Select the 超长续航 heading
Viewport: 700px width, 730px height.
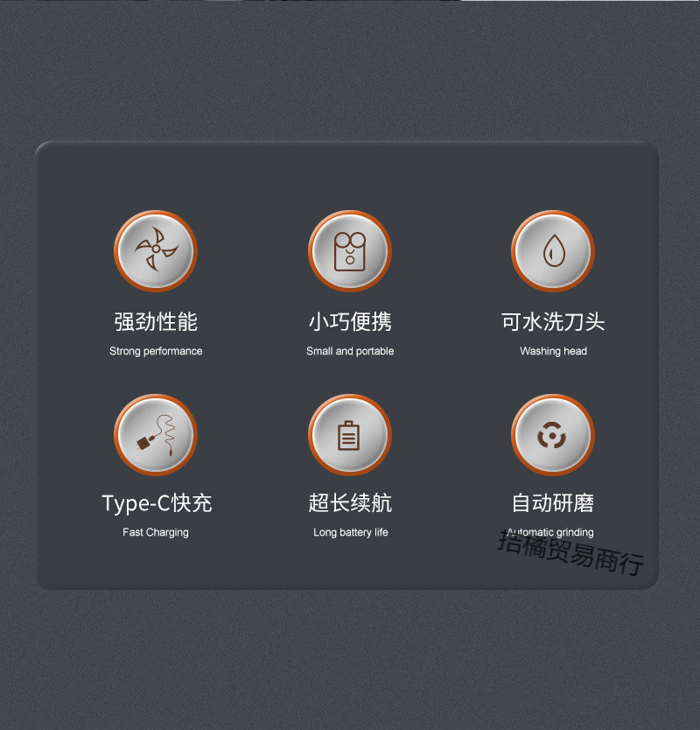point(350,502)
